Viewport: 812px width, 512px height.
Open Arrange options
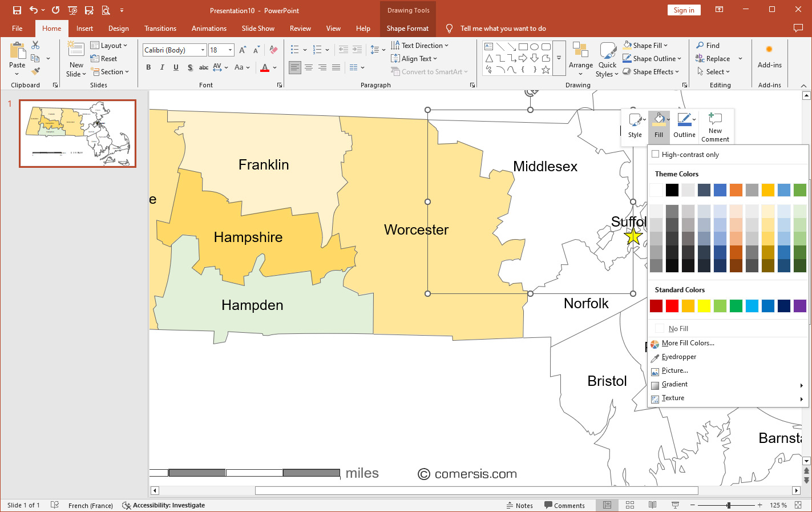tap(581, 59)
